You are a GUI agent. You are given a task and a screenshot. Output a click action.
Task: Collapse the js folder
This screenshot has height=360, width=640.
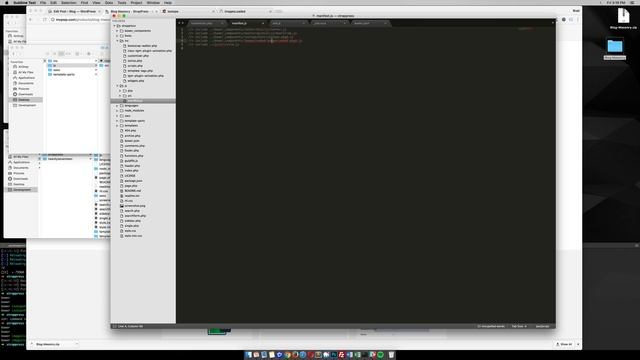tap(117, 86)
